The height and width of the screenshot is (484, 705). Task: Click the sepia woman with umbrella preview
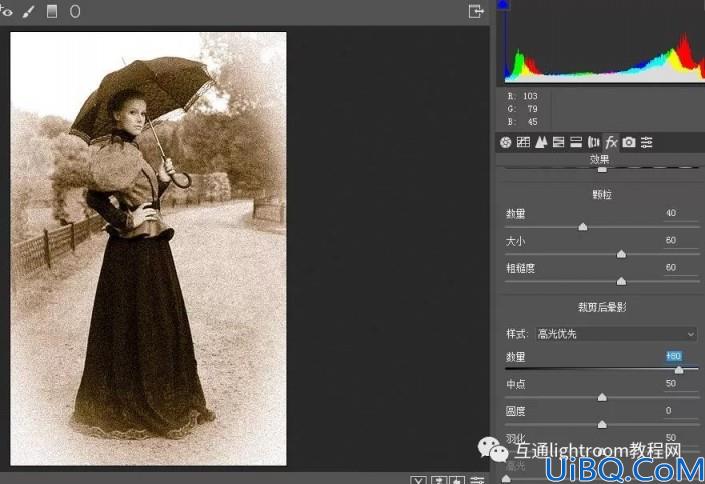[x=148, y=248]
